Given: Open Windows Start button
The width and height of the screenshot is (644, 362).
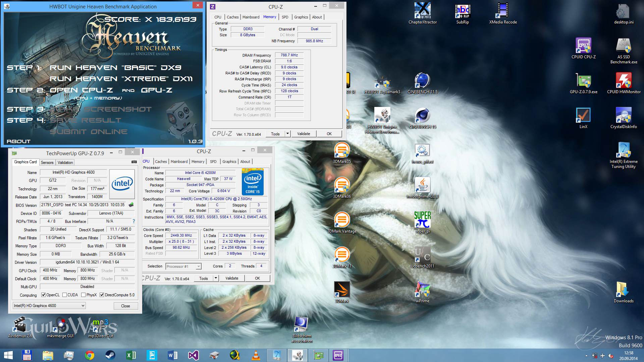Looking at the screenshot, I should [x=8, y=355].
